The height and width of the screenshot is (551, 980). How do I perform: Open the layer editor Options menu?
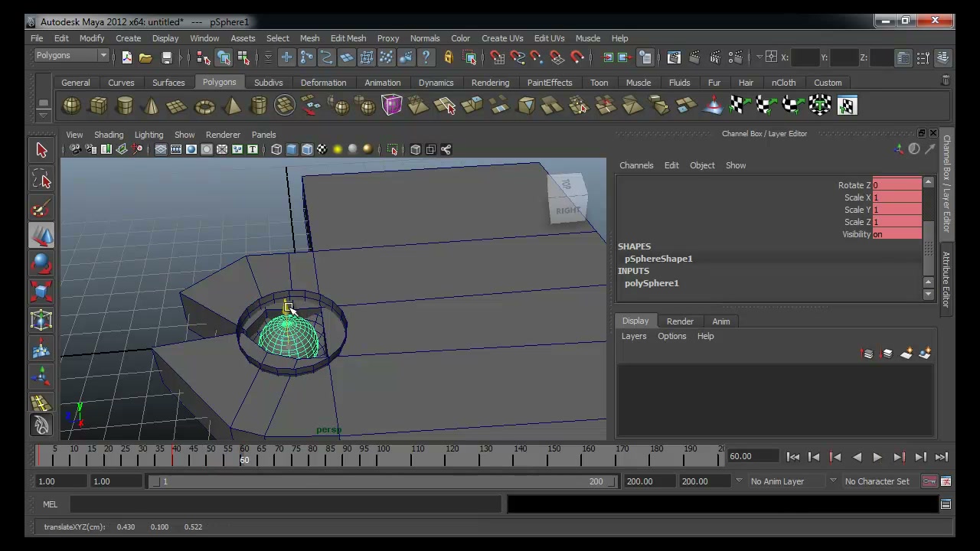[672, 336]
